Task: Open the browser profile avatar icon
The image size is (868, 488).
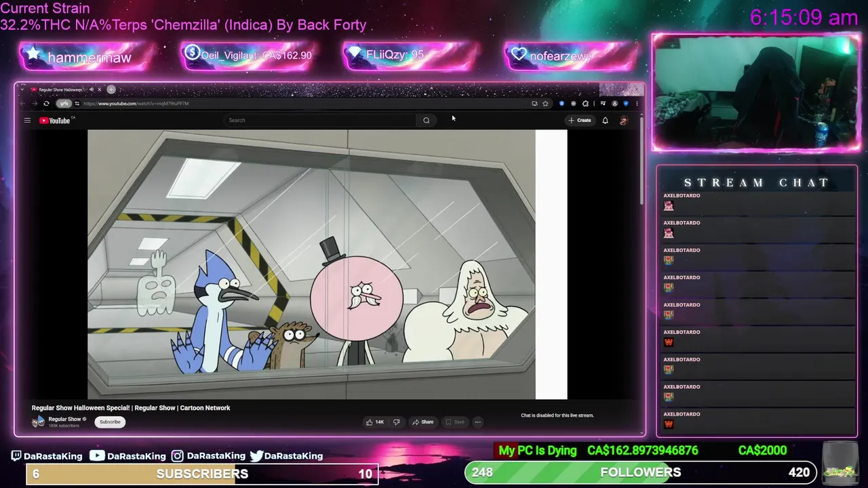Action: (x=614, y=103)
